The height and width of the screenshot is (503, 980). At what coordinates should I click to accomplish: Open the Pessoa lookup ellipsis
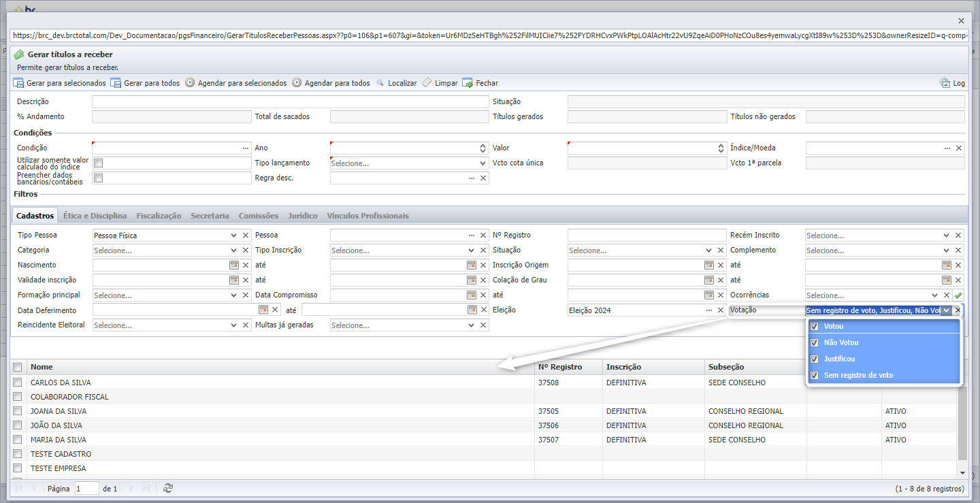point(472,235)
